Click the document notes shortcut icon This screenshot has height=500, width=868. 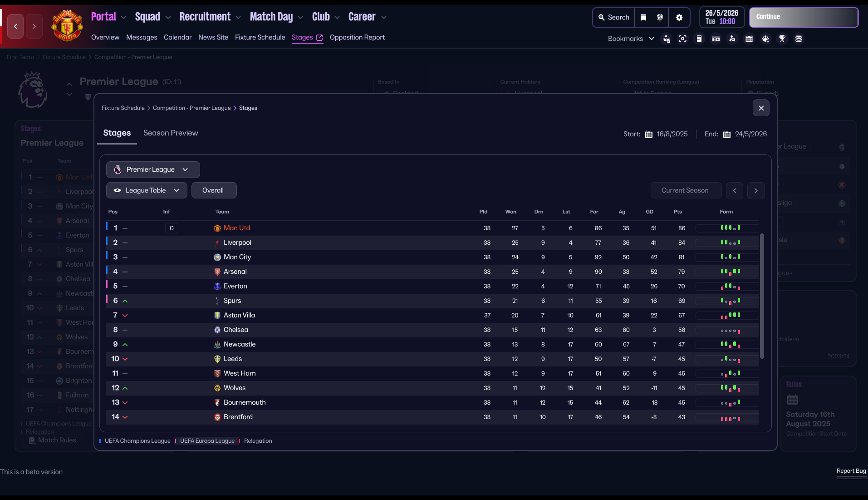pyautogui.click(x=699, y=39)
